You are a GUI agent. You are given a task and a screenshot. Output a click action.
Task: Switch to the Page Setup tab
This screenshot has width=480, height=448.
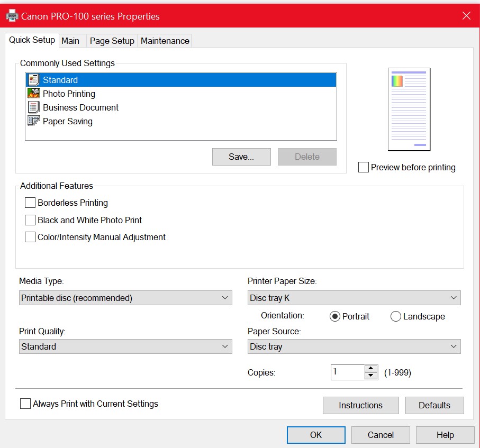[x=112, y=41]
